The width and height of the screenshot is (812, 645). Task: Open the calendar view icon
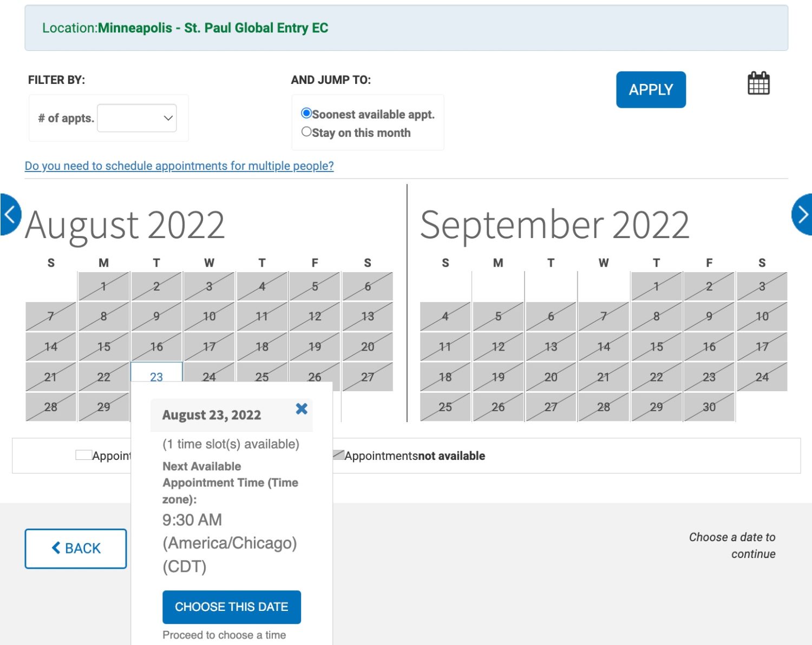pyautogui.click(x=758, y=84)
